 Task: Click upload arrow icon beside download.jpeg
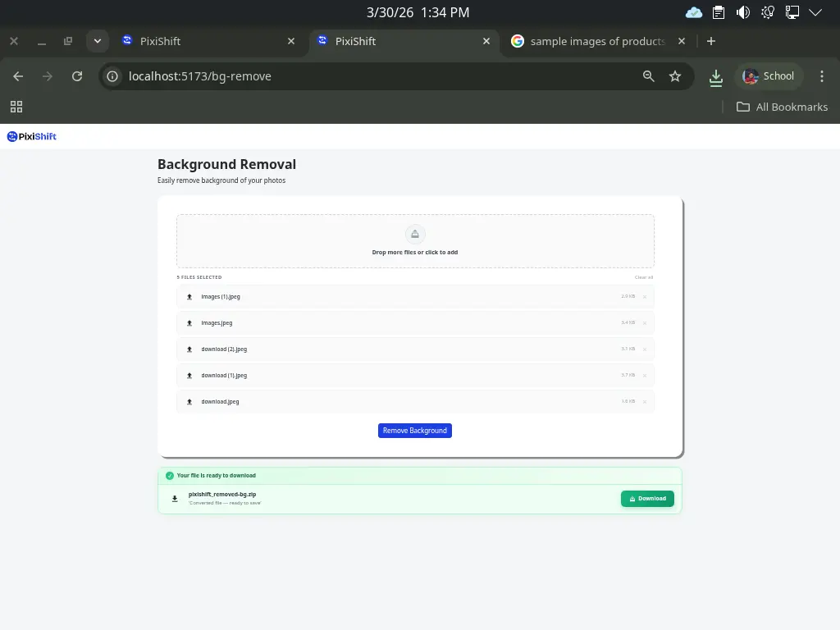point(189,402)
